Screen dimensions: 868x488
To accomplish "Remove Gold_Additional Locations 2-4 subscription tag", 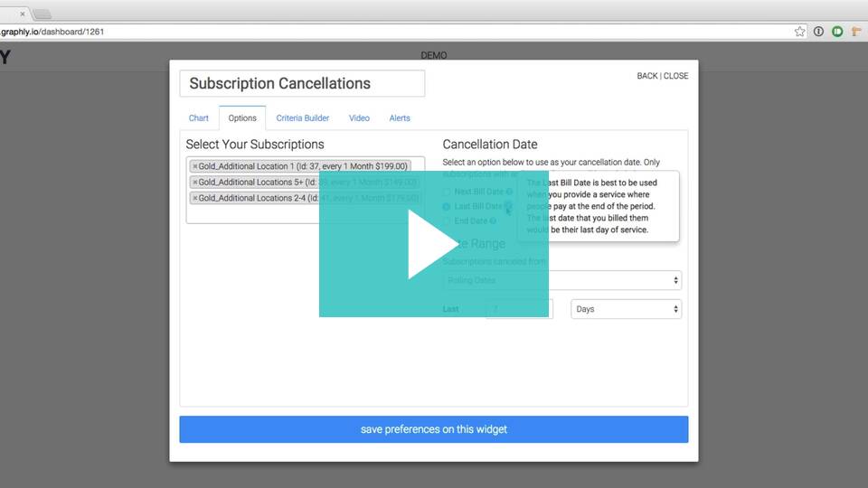I will tap(195, 198).
